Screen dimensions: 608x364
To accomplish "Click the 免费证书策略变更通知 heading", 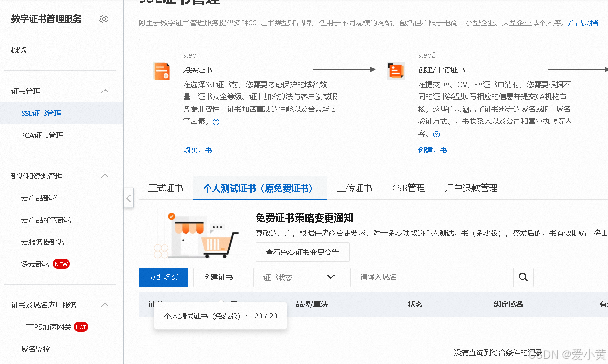I will coord(304,218).
